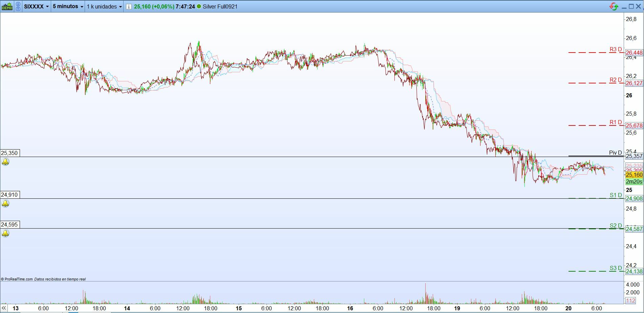This screenshot has width=644, height=313.
Task: Click the 4.000 volume axis label
Action: 632,285
